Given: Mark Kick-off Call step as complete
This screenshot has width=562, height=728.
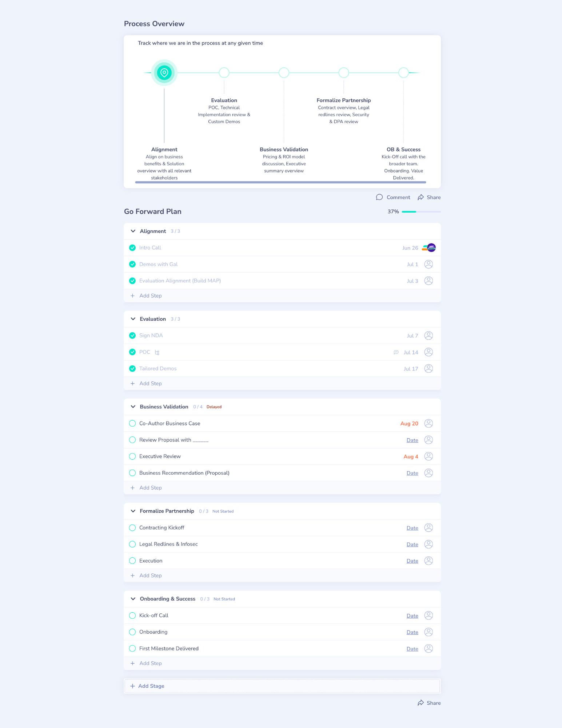Looking at the screenshot, I should 132,616.
